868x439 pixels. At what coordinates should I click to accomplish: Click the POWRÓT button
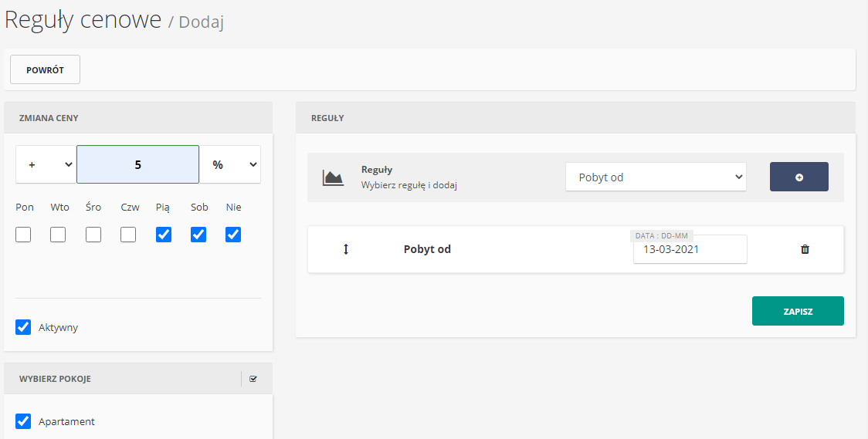(x=45, y=69)
